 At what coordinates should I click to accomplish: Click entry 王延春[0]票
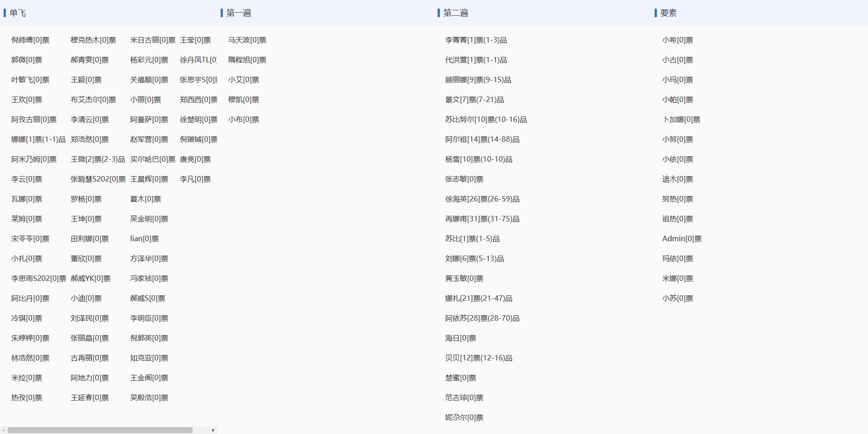pos(90,398)
